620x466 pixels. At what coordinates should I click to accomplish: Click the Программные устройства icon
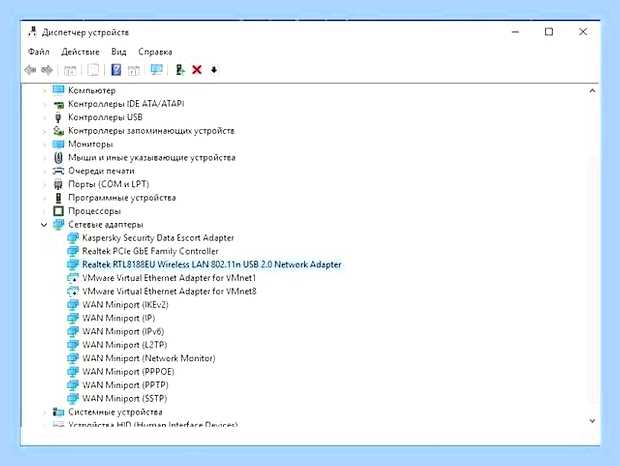click(58, 198)
